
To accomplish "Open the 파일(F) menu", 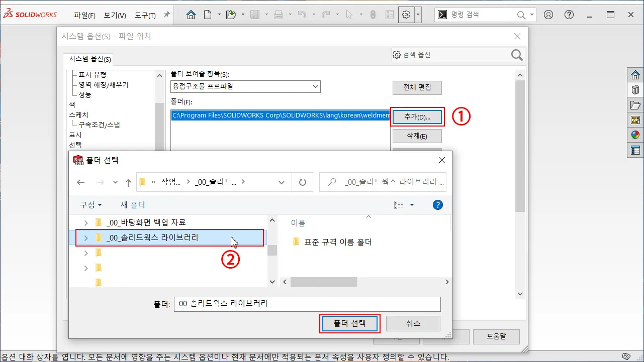I will (x=84, y=15).
